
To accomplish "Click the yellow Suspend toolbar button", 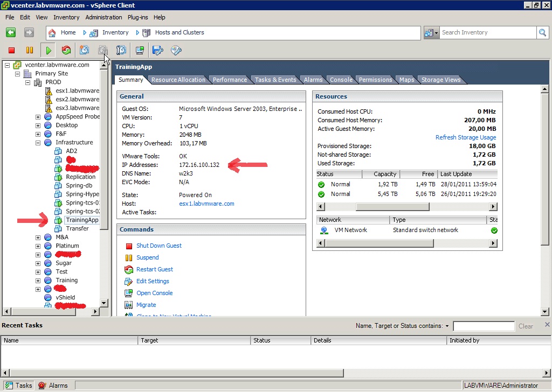I will click(x=30, y=50).
